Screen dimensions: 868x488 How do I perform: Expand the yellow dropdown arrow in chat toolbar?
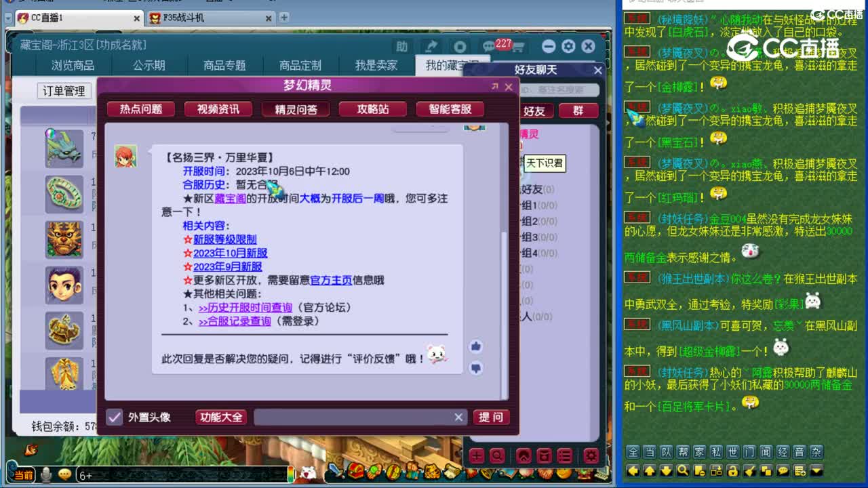coord(816,470)
